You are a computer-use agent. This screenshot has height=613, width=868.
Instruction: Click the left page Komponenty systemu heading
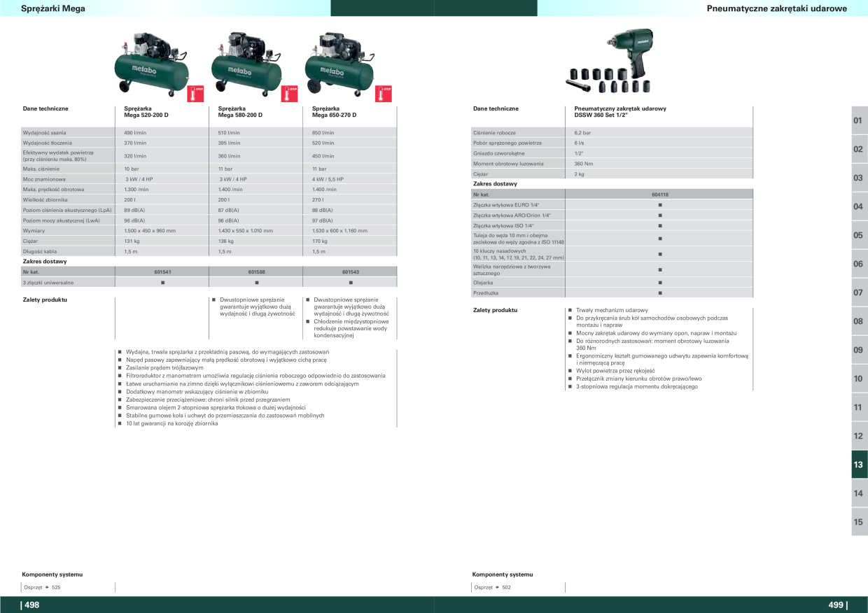[52, 575]
